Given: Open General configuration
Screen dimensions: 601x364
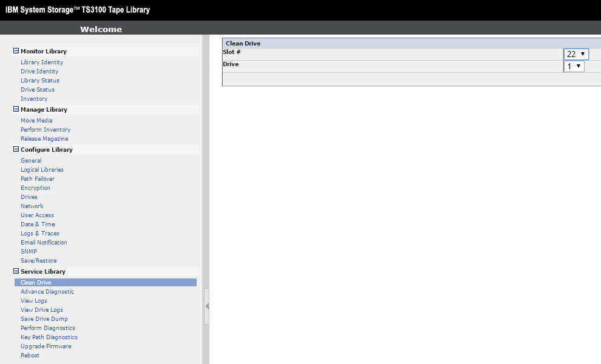Looking at the screenshot, I should 31,161.
